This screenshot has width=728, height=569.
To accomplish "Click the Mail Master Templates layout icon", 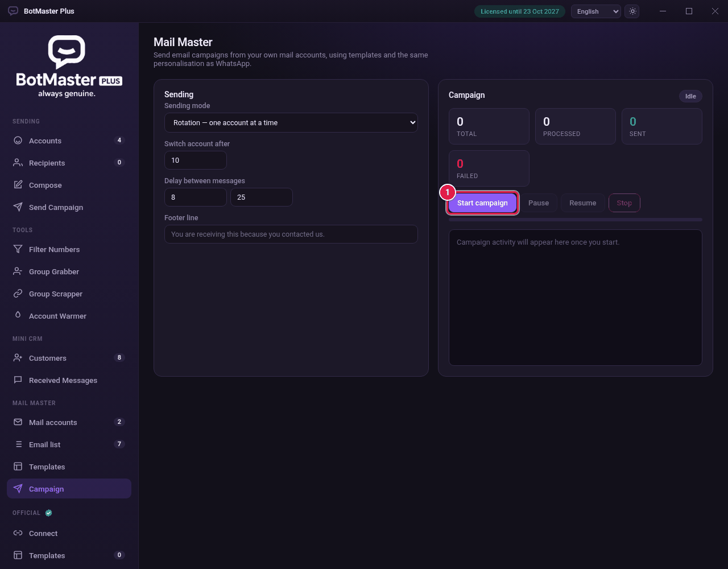I will point(18,467).
